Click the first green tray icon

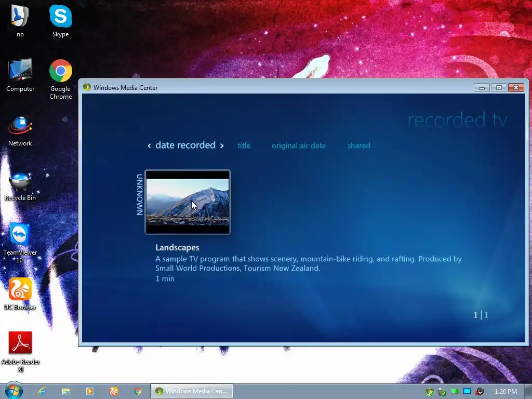(430, 392)
